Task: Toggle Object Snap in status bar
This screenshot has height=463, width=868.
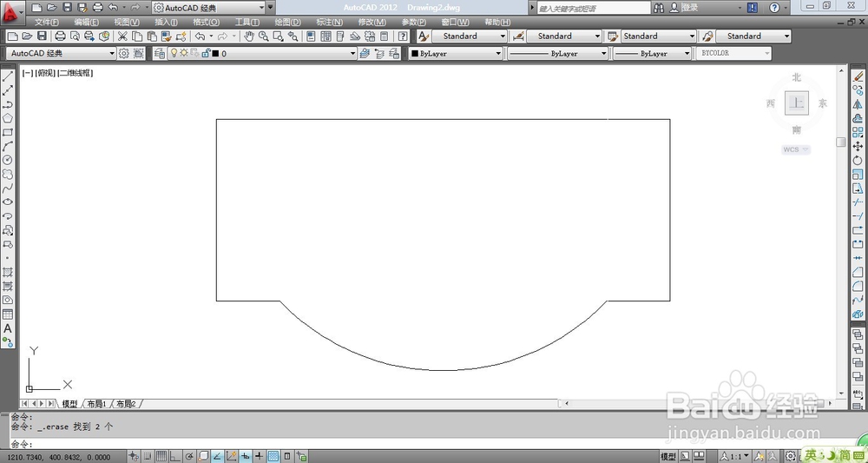Action: pyautogui.click(x=203, y=456)
